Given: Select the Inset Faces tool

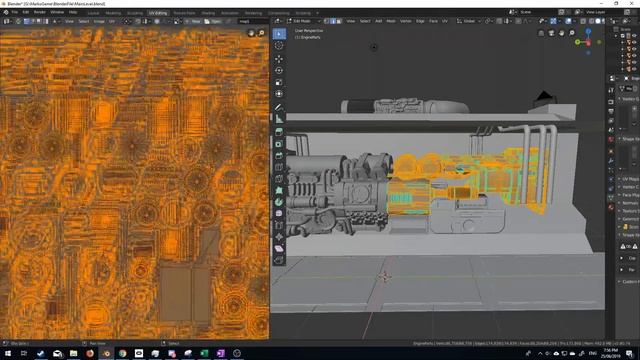Looking at the screenshot, I should click(x=279, y=144).
